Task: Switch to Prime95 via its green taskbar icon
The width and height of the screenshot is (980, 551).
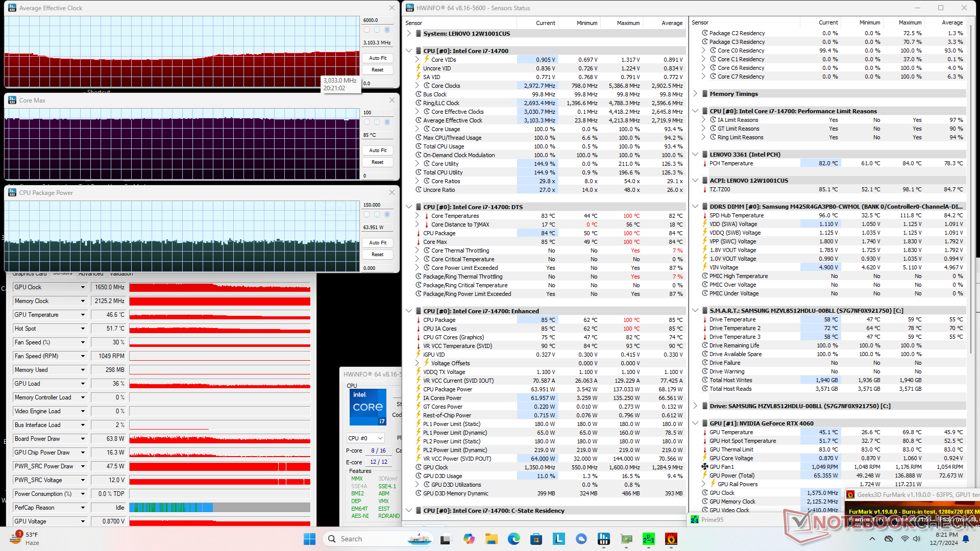Action: (x=649, y=539)
